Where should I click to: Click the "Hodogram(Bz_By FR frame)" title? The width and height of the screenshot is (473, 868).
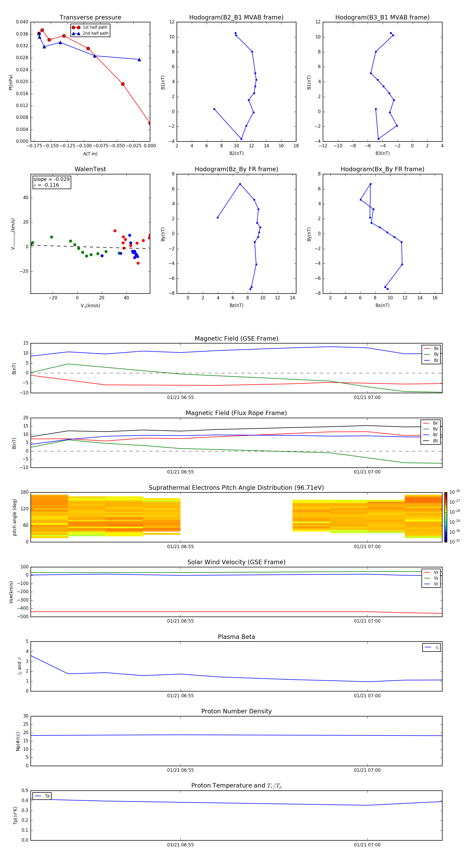(x=236, y=169)
